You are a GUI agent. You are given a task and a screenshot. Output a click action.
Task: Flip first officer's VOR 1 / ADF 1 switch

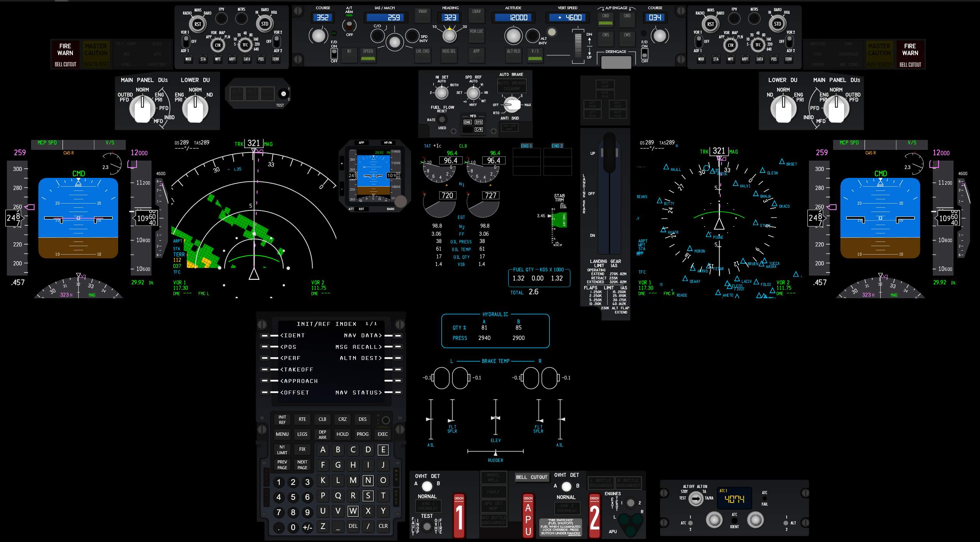(699, 41)
